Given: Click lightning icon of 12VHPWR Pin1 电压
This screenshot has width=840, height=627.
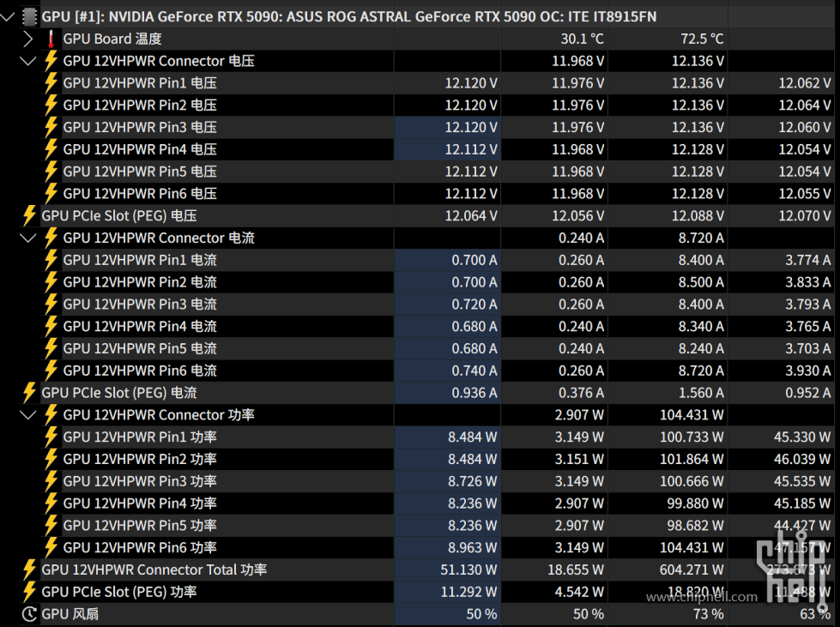Looking at the screenshot, I should pyautogui.click(x=51, y=83).
